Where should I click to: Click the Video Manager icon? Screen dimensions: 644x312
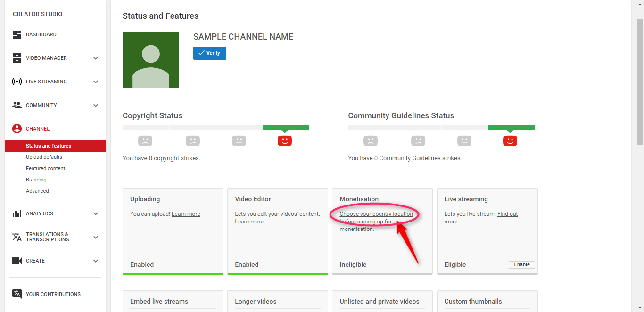(17, 58)
